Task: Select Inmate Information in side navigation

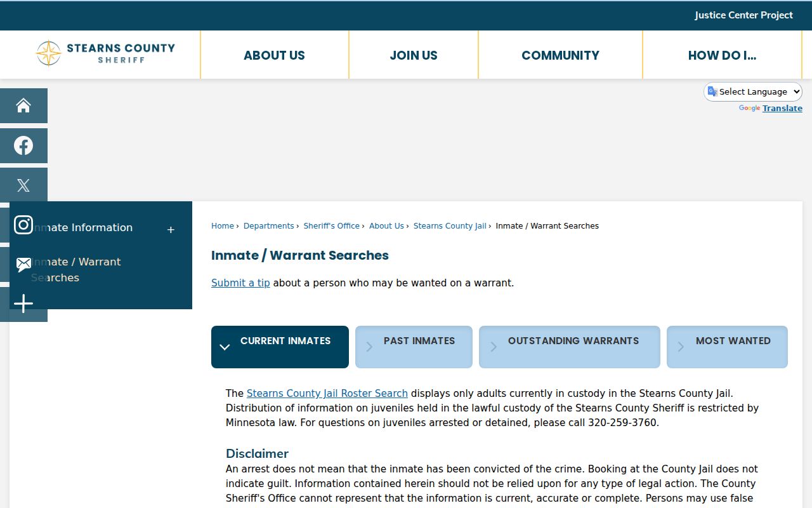Action: (x=82, y=227)
